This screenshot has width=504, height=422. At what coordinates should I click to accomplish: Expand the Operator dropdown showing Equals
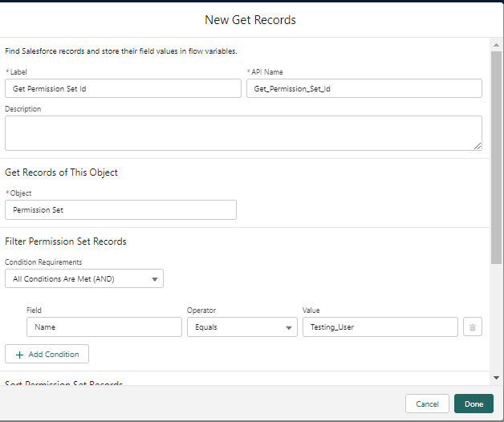(242, 327)
